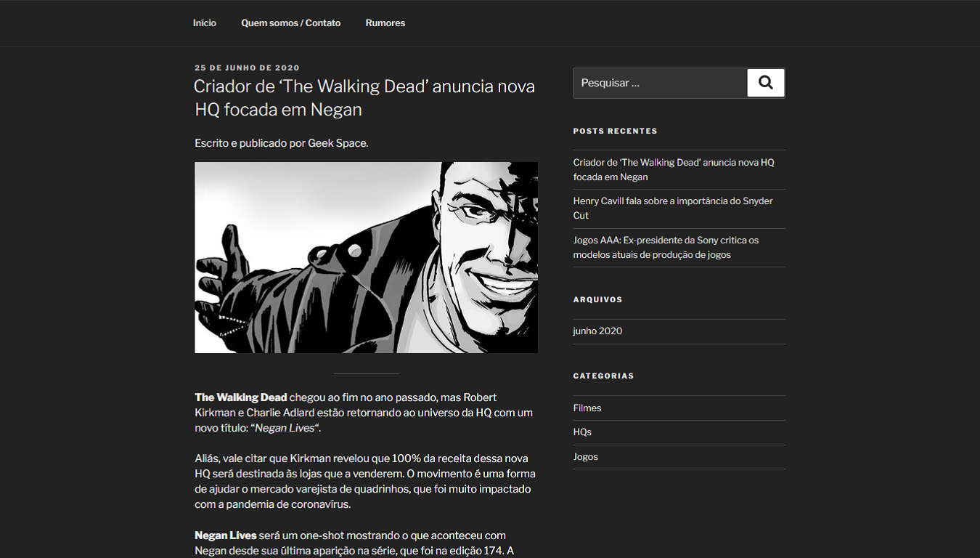Browse the Jogos category
980x558 pixels.
586,457
